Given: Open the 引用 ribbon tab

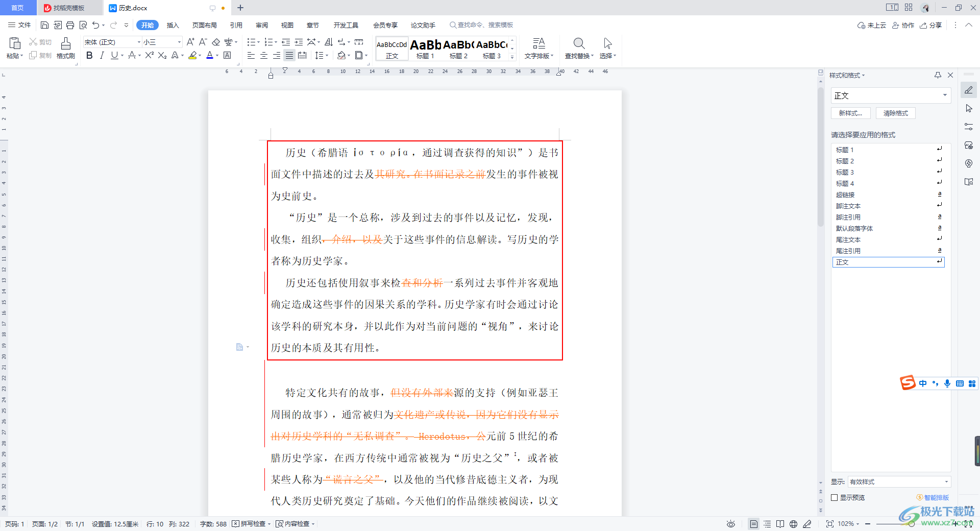Looking at the screenshot, I should pos(236,25).
